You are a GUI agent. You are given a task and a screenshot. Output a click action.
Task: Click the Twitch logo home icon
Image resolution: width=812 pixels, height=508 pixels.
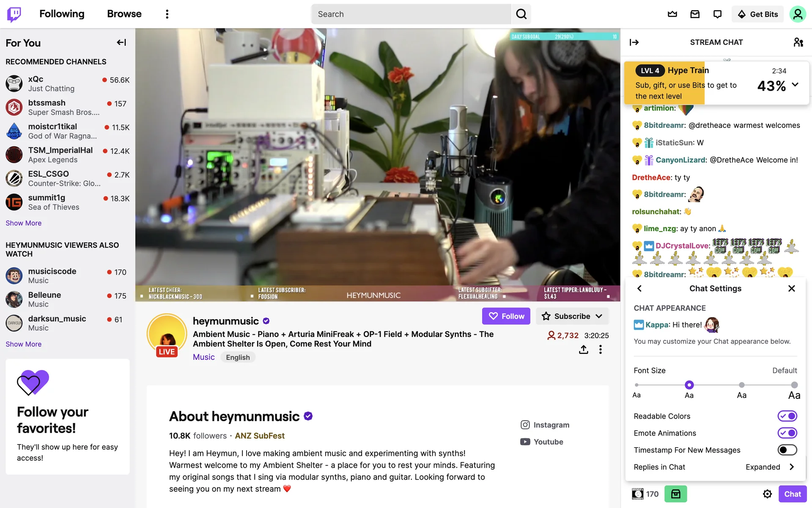tap(14, 14)
